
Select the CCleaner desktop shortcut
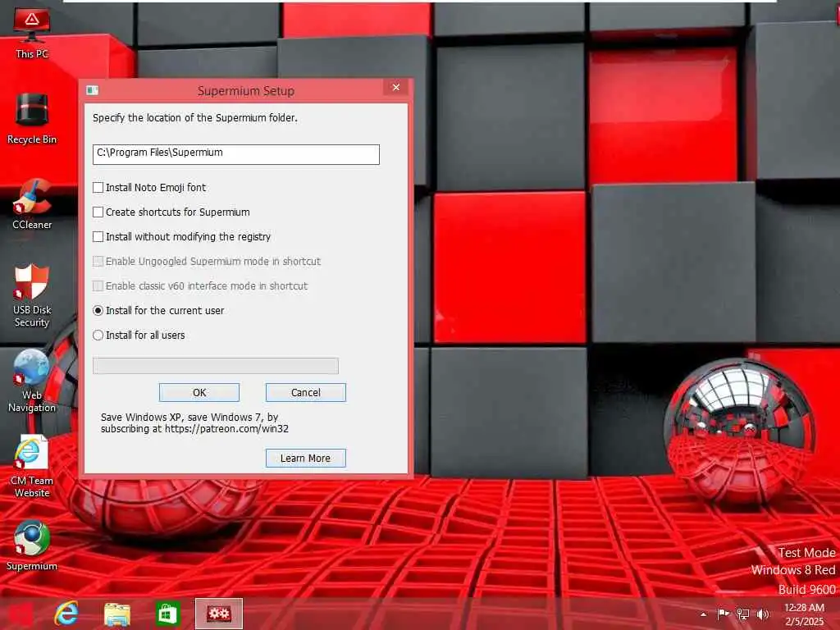pyautogui.click(x=32, y=204)
